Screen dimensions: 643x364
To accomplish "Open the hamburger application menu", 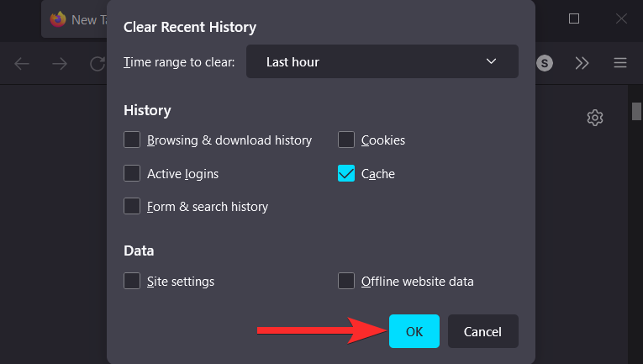I will (620, 63).
